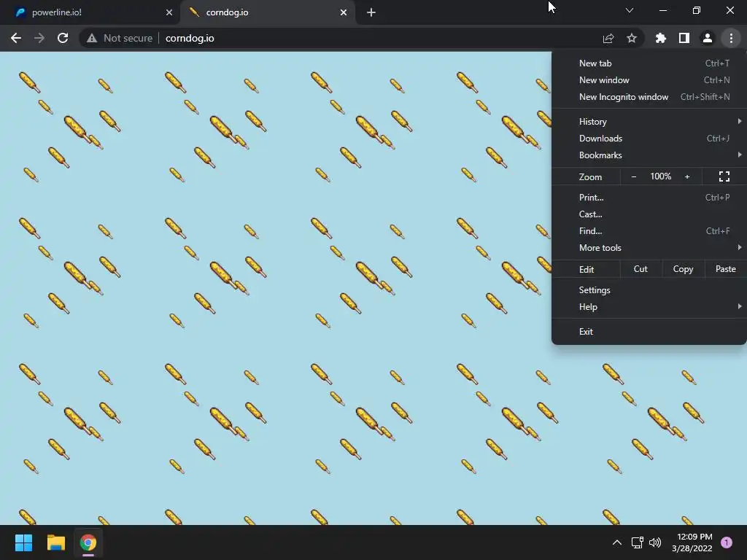Expand the History submenu
The height and width of the screenshot is (560, 747).
pyautogui.click(x=649, y=122)
